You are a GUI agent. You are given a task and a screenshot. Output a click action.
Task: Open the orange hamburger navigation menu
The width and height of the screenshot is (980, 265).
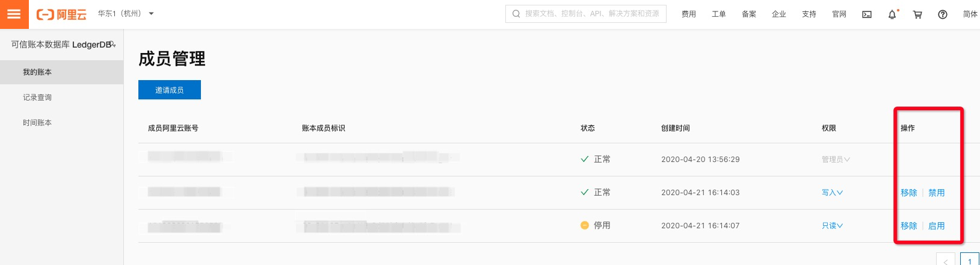[14, 14]
